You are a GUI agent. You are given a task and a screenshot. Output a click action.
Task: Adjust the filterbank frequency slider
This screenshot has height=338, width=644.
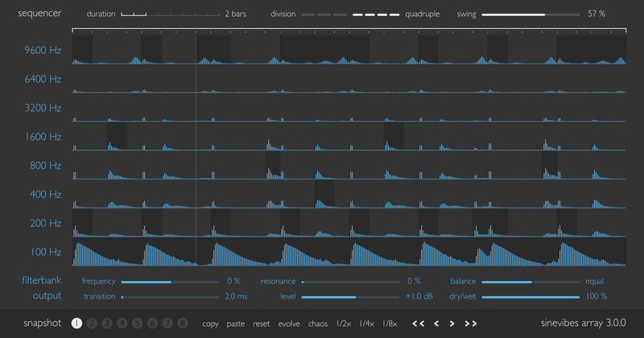click(x=171, y=282)
